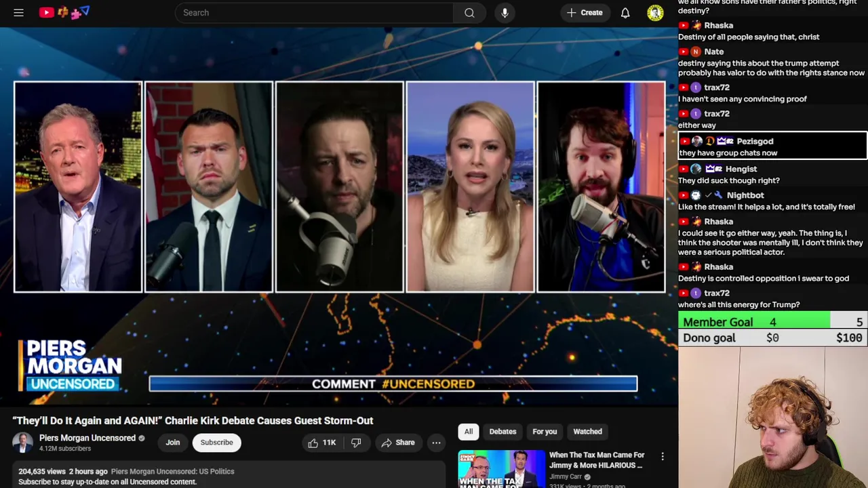The width and height of the screenshot is (868, 488).
Task: Subscribe to Piers Morgan Uncensored
Action: [x=216, y=443]
